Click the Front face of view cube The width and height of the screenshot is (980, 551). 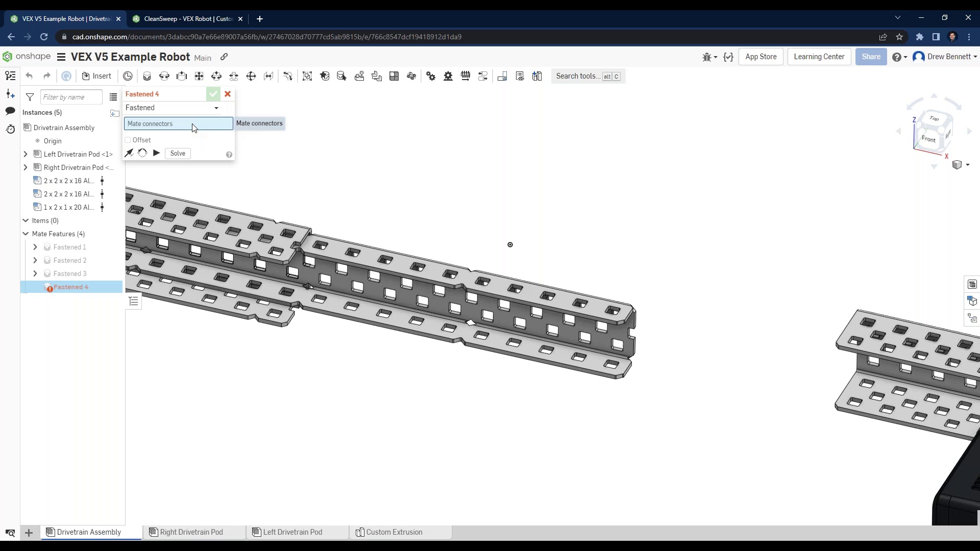point(928,139)
